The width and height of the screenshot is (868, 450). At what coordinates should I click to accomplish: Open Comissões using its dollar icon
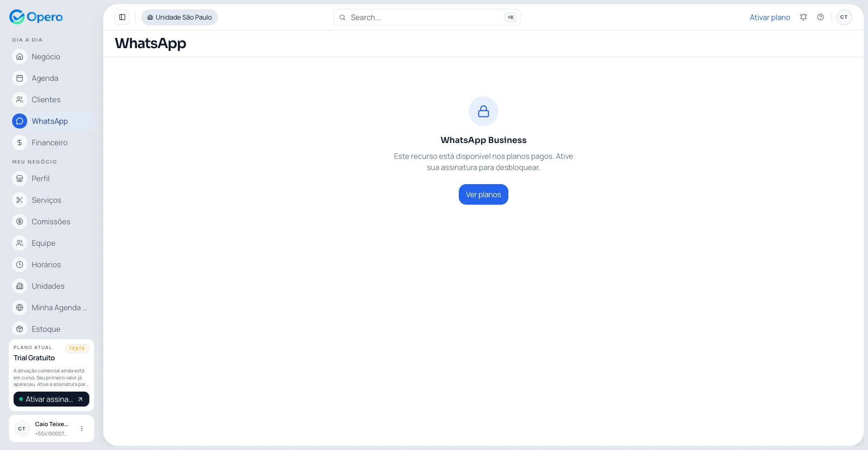coord(19,221)
